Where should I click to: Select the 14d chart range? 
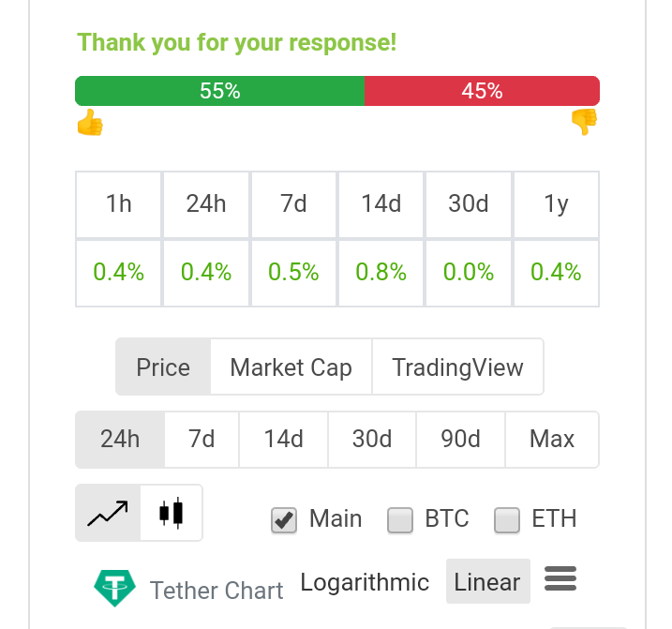coord(284,440)
